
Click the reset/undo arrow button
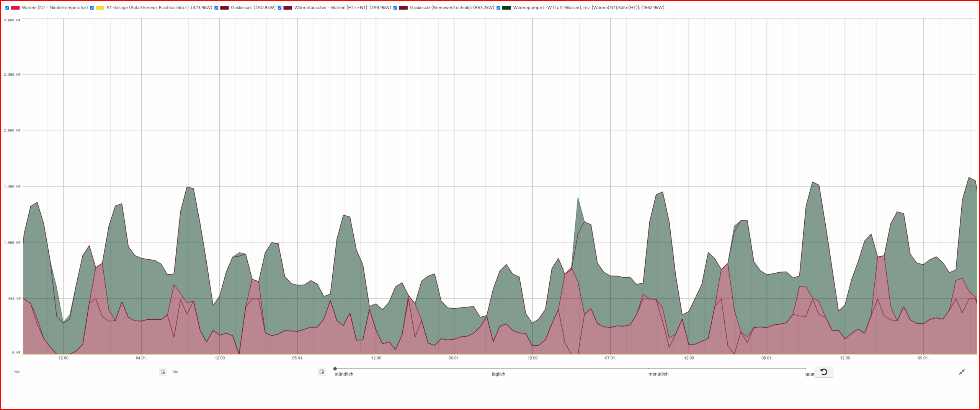click(824, 372)
